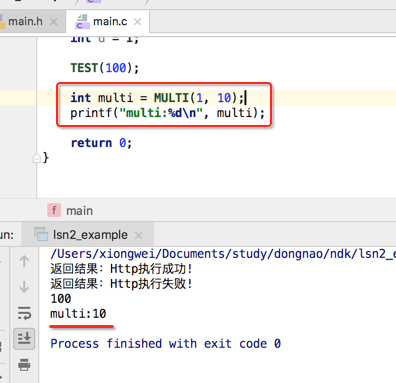Collapse the main function fold marker
Viewport: 396px width, 383px height.
click(x=36, y=158)
